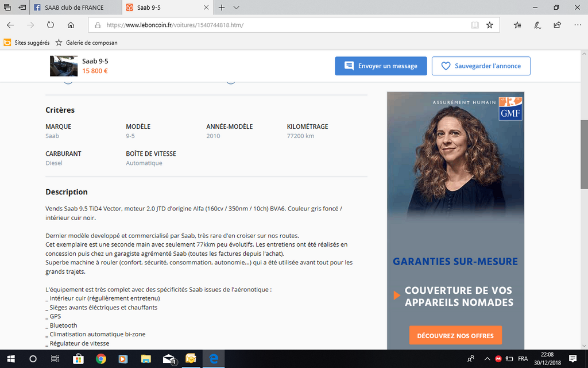588x368 pixels.
Task: Click the 2010 year-model value
Action: pos(213,136)
